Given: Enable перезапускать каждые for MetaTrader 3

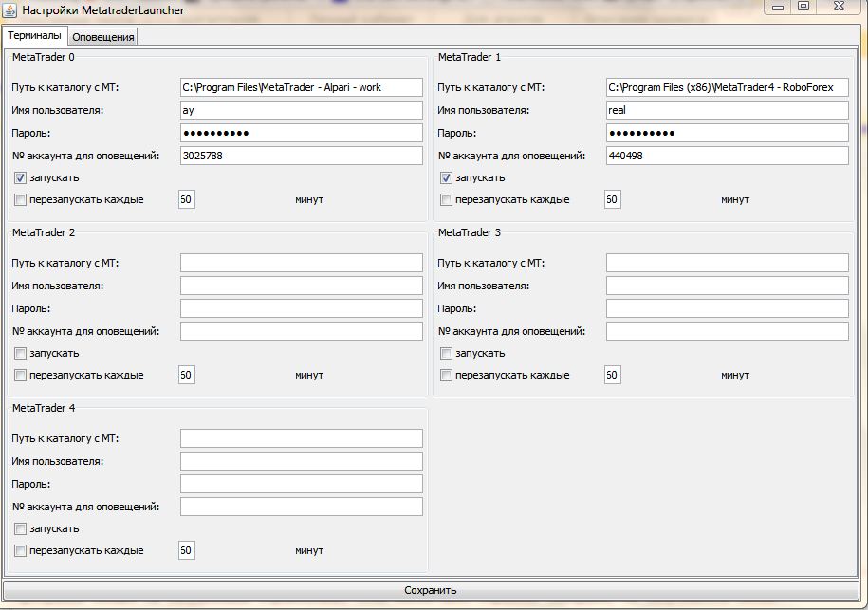Looking at the screenshot, I should pos(446,375).
